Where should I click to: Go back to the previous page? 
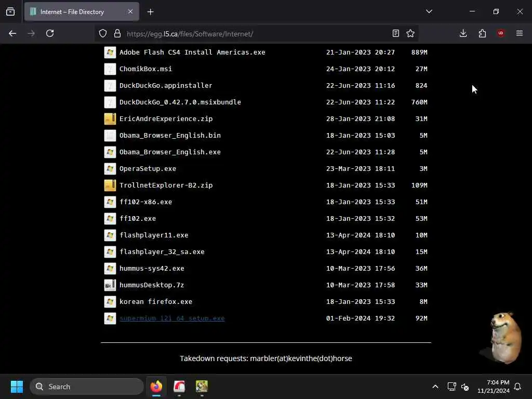coord(12,33)
